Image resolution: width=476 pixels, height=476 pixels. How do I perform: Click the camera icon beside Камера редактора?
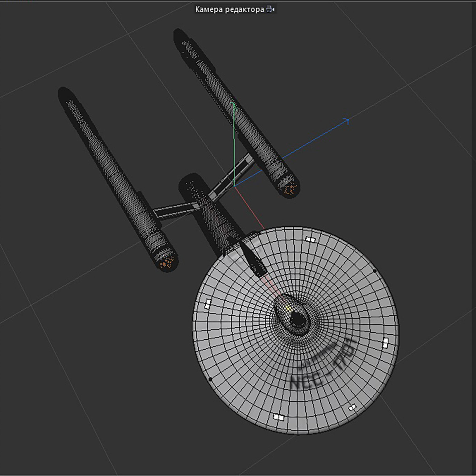click(271, 10)
